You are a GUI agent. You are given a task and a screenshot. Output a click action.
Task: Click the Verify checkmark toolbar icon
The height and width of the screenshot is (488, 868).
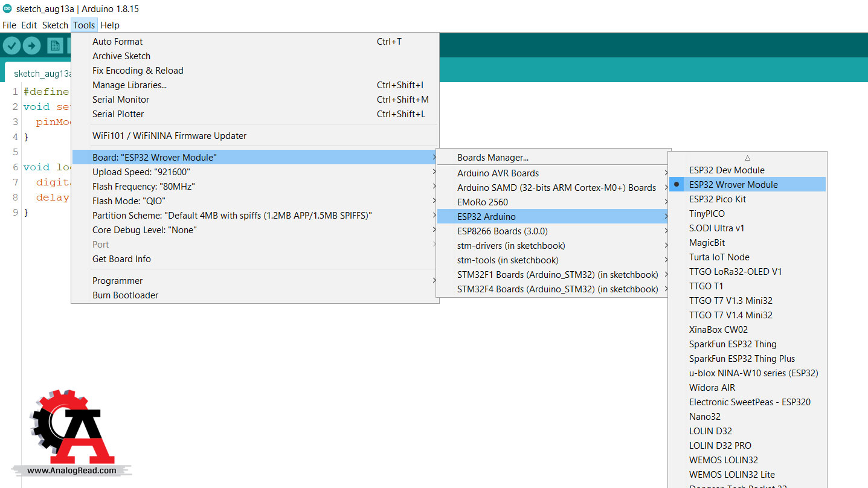(x=12, y=45)
